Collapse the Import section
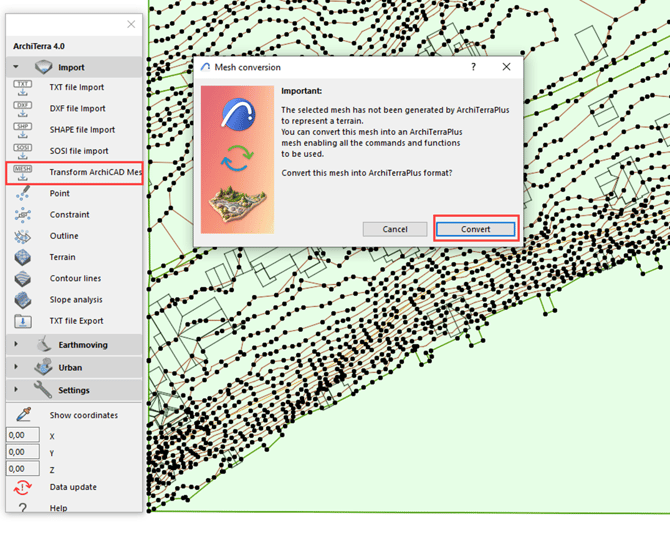Screen dimensions: 670x536 16,67
